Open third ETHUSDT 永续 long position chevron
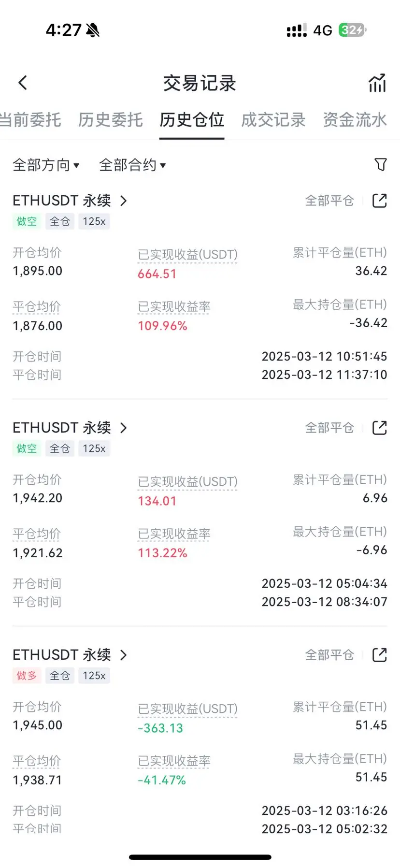The height and width of the screenshot is (868, 400). [x=124, y=655]
